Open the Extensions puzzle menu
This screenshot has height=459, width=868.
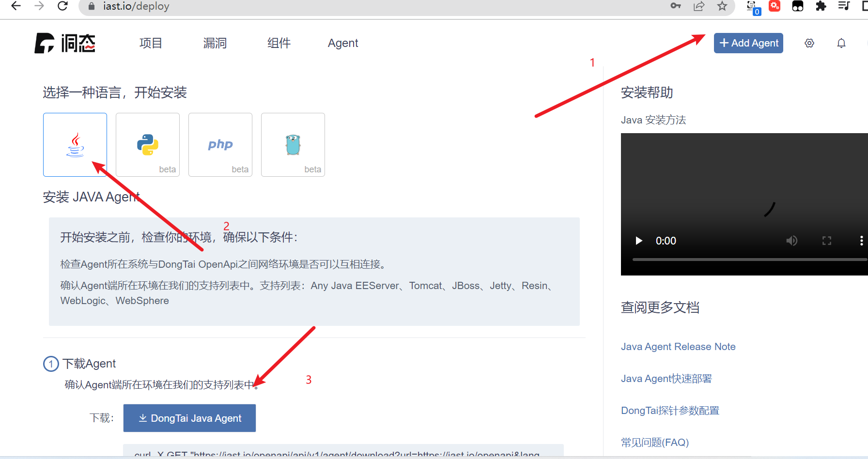point(821,6)
